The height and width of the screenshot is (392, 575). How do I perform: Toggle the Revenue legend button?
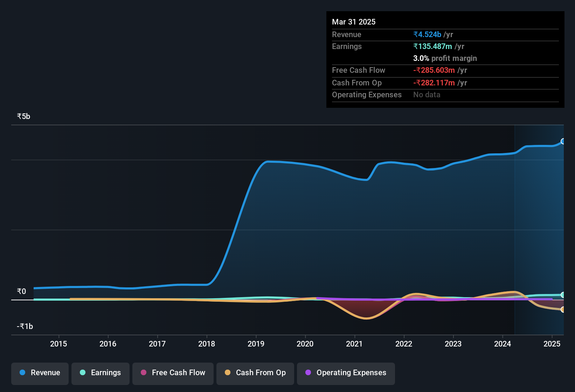(x=40, y=373)
